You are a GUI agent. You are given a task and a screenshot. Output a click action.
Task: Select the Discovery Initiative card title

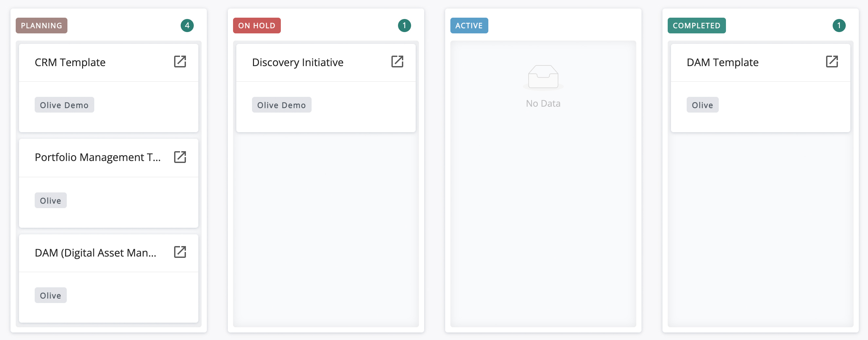[x=298, y=63]
